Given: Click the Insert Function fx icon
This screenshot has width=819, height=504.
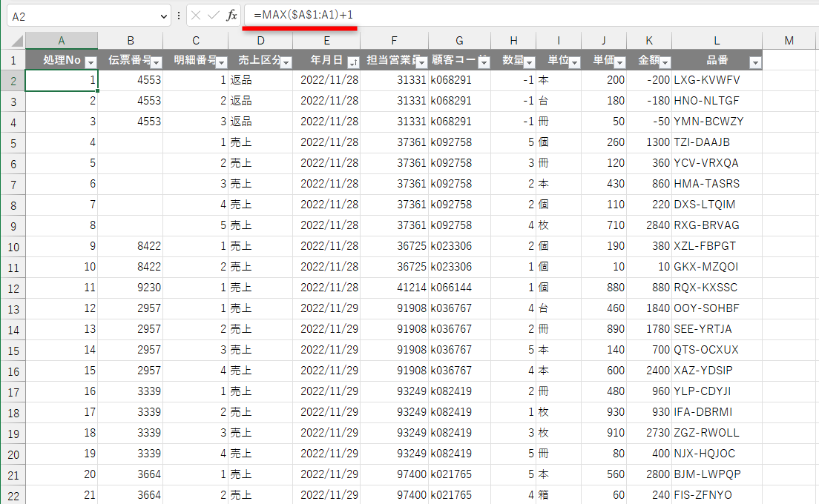Looking at the screenshot, I should click(x=231, y=16).
